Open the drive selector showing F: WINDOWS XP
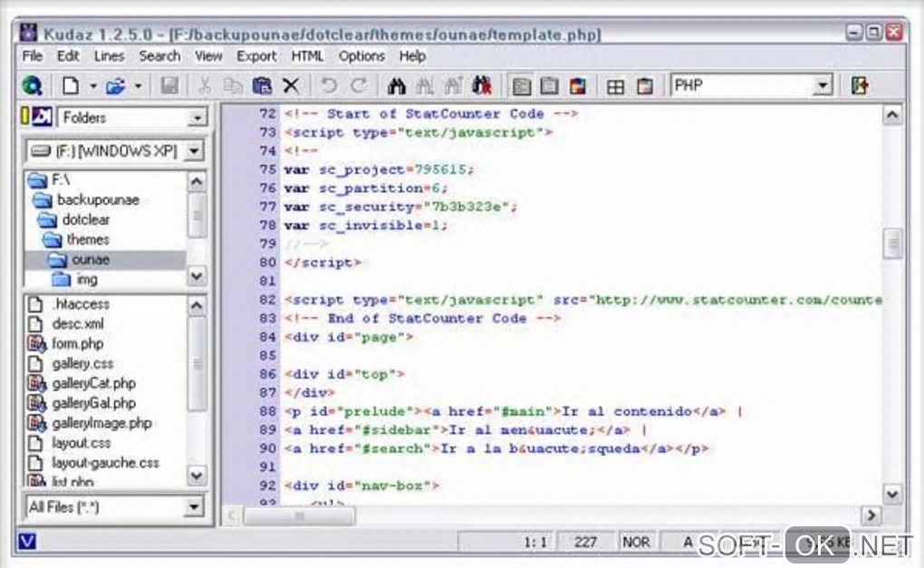 (x=193, y=151)
